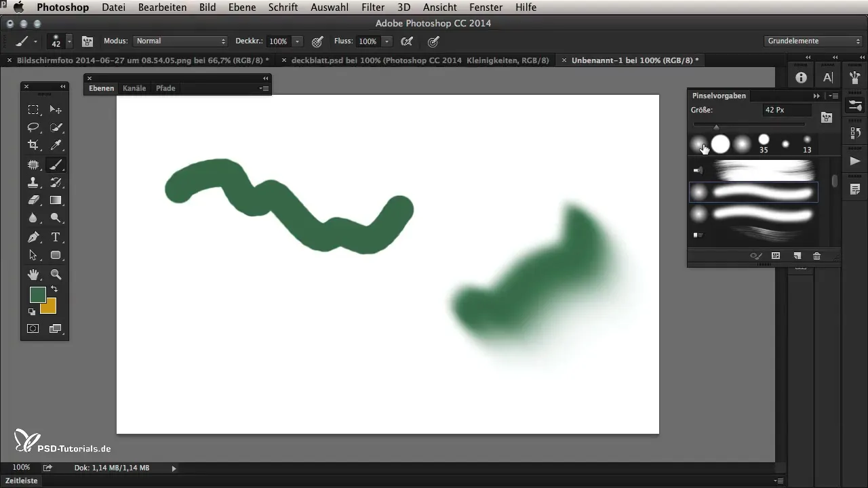
Task: Open the Grundelemente workspace dropdown
Action: pos(812,41)
